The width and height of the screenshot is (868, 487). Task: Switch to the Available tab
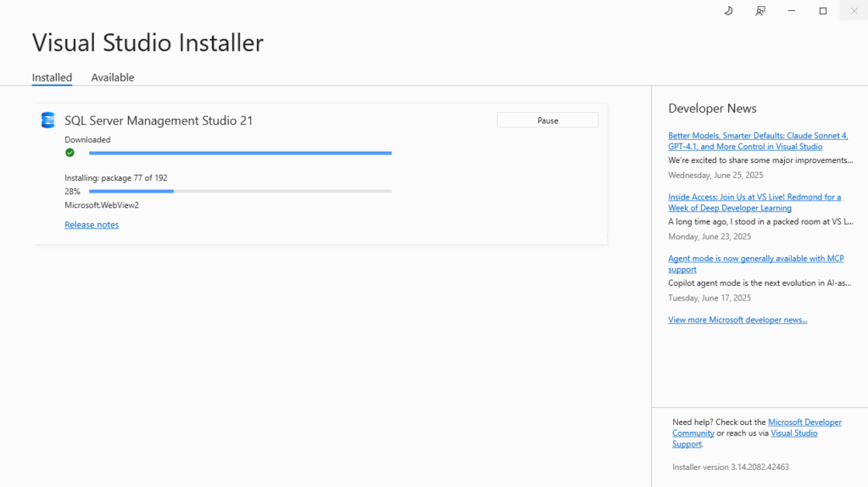click(113, 77)
